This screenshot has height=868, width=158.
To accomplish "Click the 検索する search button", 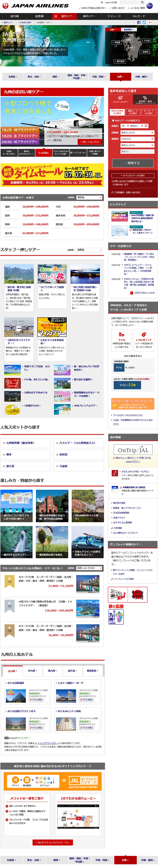I will click(133, 163).
